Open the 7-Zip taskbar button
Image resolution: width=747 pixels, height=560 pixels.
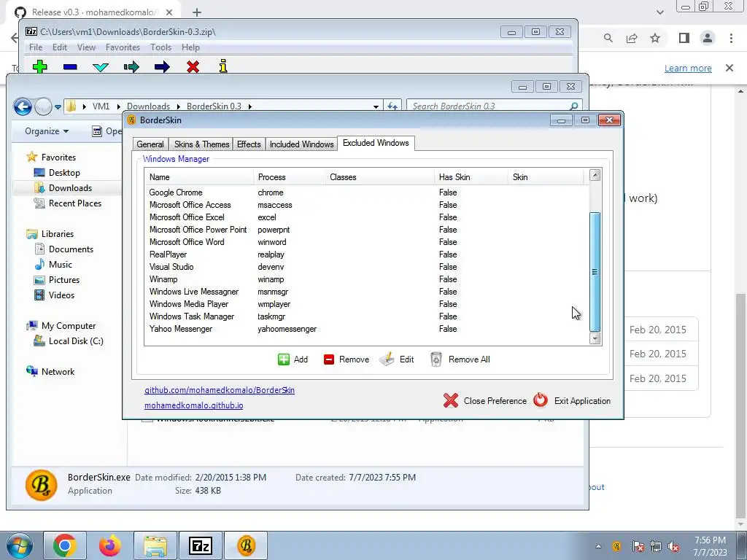[x=200, y=545]
